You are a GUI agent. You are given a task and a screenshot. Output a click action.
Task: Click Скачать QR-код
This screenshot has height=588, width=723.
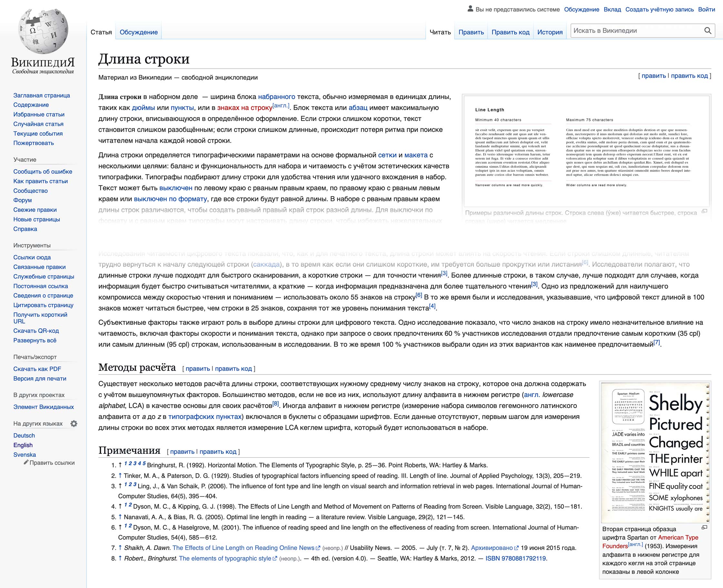36,331
